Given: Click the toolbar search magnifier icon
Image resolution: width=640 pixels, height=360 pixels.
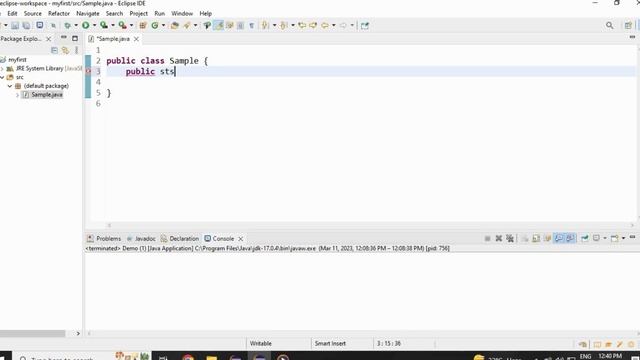Looking at the screenshot, I should click(x=609, y=25).
